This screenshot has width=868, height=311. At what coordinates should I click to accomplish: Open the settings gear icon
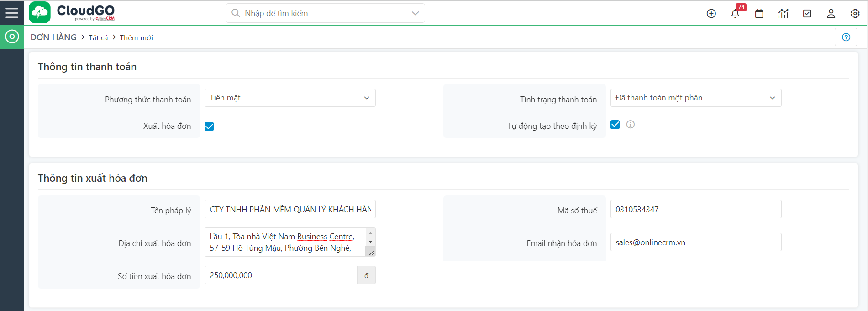pyautogui.click(x=855, y=14)
